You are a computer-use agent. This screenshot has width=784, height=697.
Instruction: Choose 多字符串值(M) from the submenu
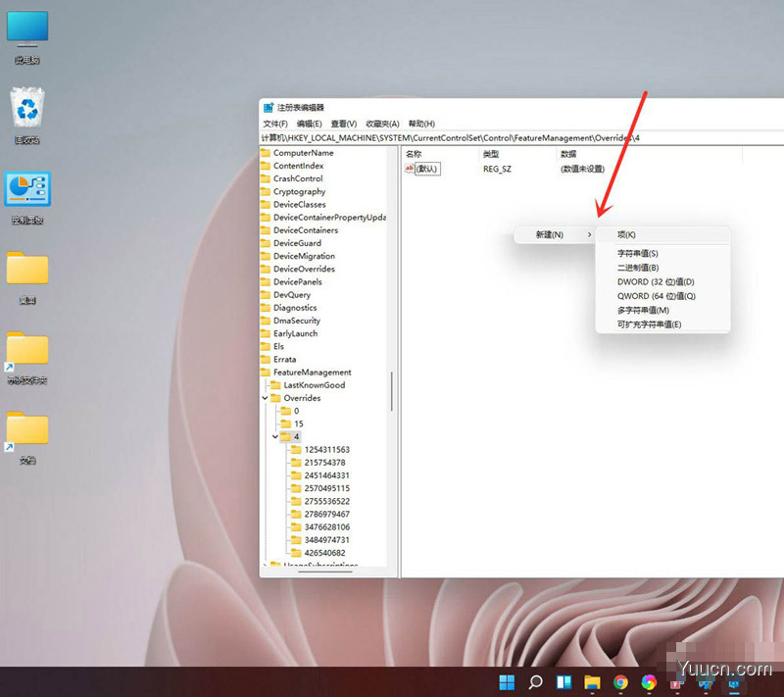pyautogui.click(x=662, y=310)
